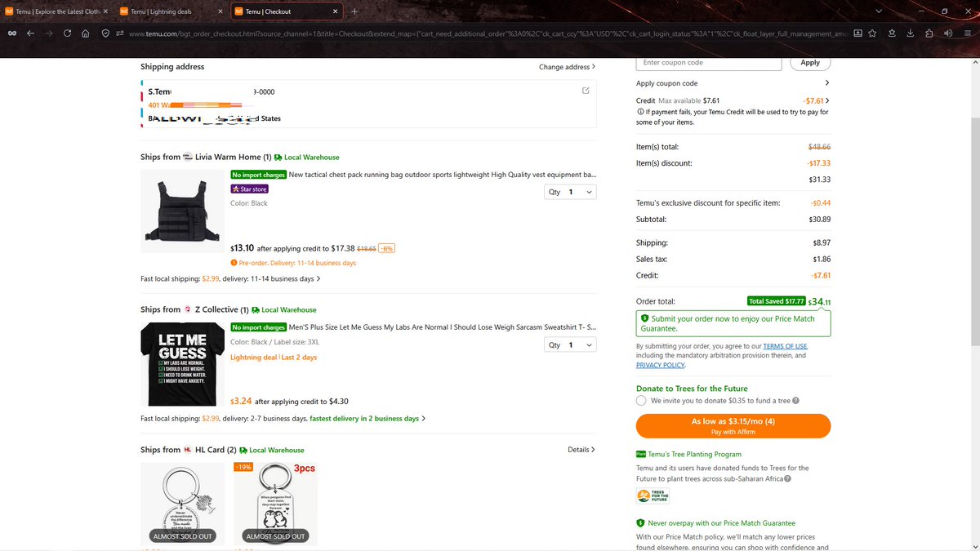The image size is (980, 551).
Task: Switch to Temu Lightning deals tab
Action: pos(170,11)
